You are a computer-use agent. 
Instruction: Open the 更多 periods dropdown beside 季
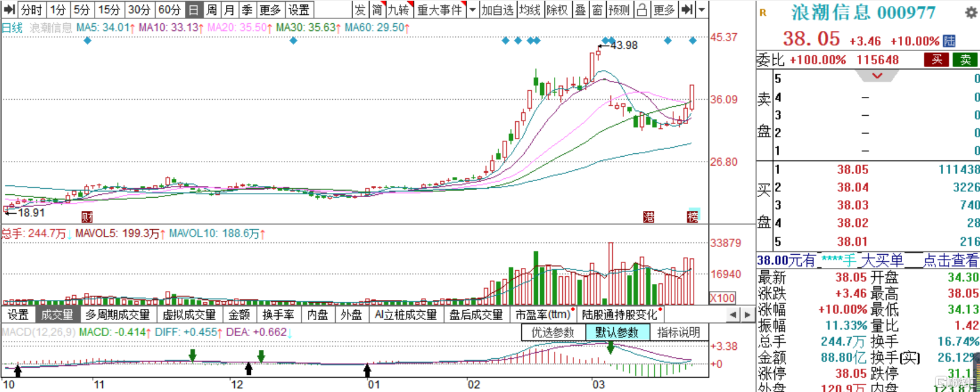[270, 10]
